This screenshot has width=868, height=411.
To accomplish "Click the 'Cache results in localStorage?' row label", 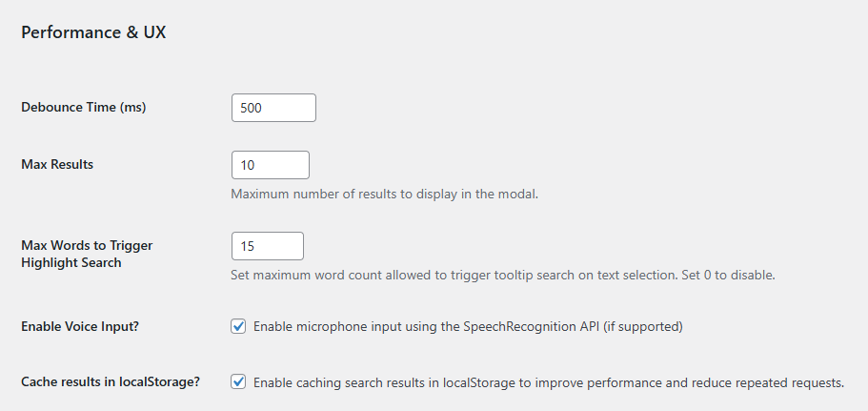I will (x=111, y=382).
